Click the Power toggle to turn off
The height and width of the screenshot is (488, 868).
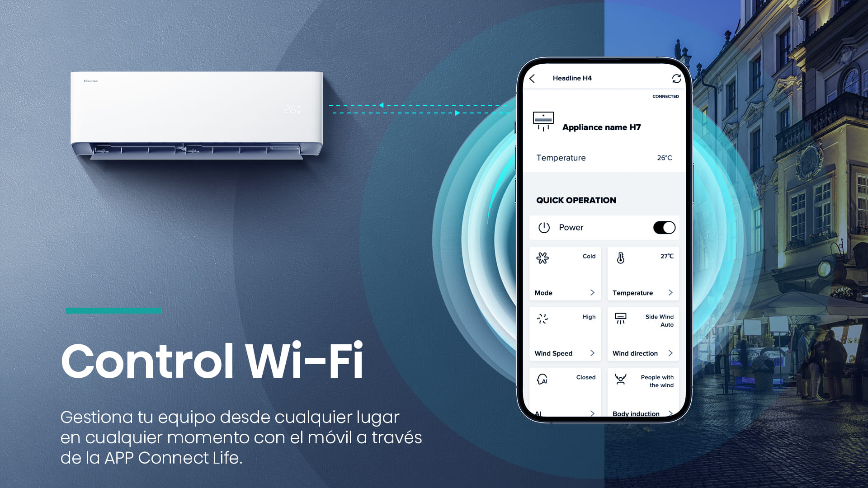tap(664, 228)
